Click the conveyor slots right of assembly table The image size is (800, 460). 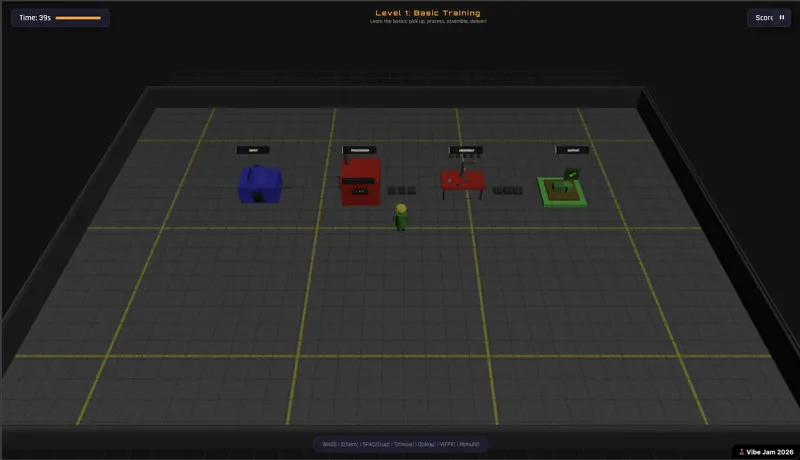pos(508,190)
